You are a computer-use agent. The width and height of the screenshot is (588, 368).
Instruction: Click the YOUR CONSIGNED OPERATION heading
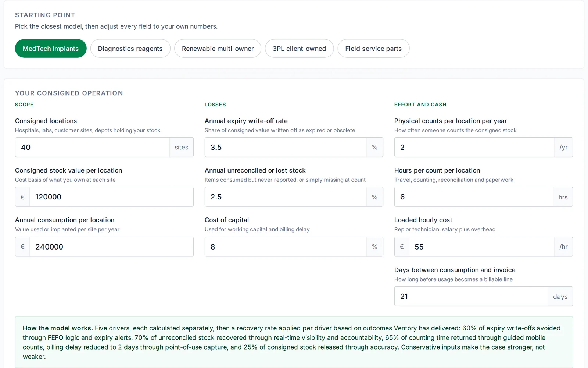tap(69, 93)
